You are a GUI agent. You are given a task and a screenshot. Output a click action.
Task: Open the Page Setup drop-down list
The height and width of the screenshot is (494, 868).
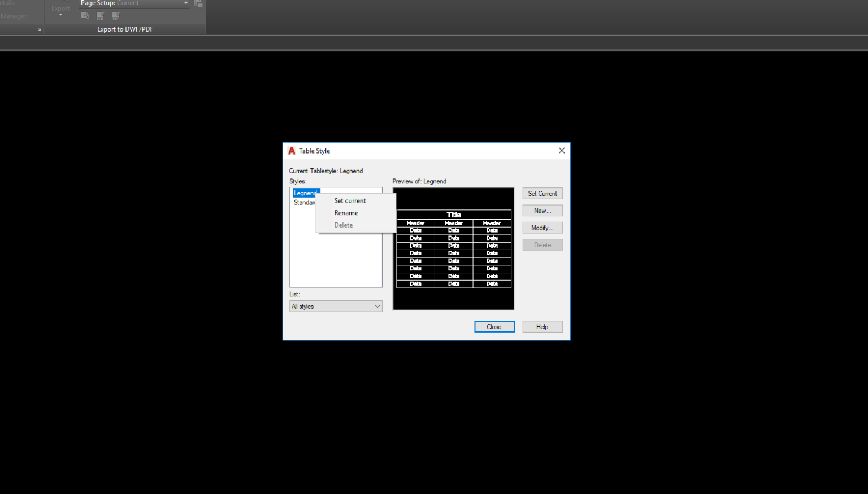click(x=185, y=4)
